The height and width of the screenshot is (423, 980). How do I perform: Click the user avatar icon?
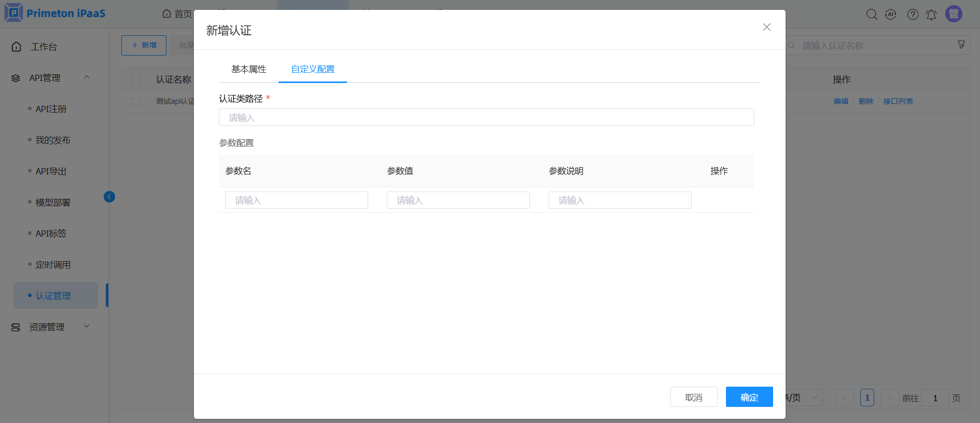954,14
